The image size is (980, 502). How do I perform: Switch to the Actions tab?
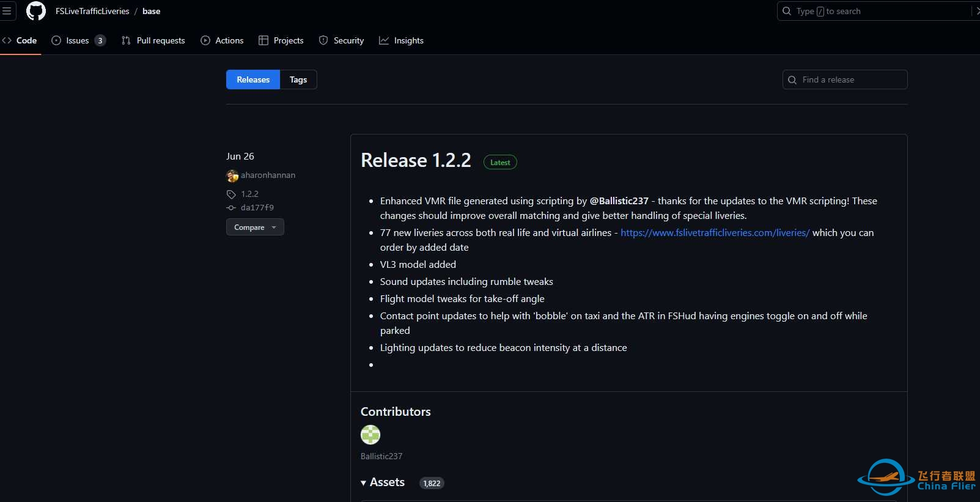[x=222, y=40]
